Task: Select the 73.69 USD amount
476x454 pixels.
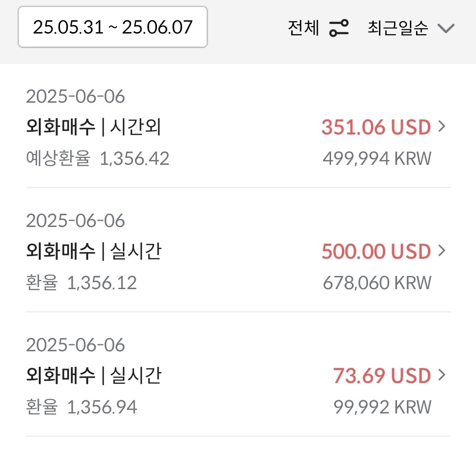Action: coord(382,376)
